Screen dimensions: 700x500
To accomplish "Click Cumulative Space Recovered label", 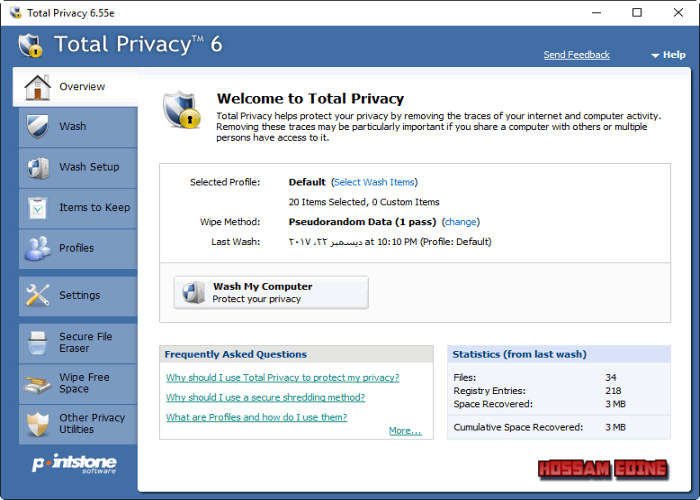I will [x=518, y=427].
